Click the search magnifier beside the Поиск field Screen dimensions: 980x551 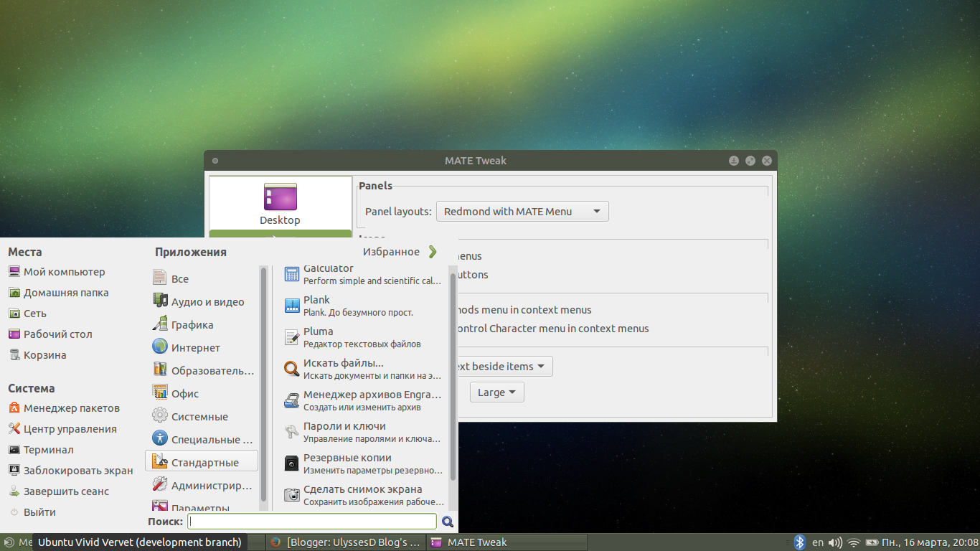pyautogui.click(x=448, y=521)
